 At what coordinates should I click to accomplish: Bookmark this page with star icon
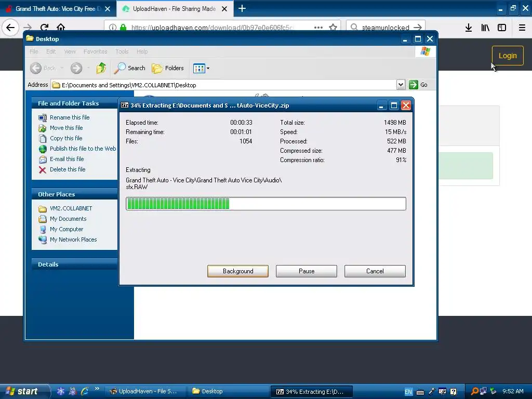coord(333,28)
